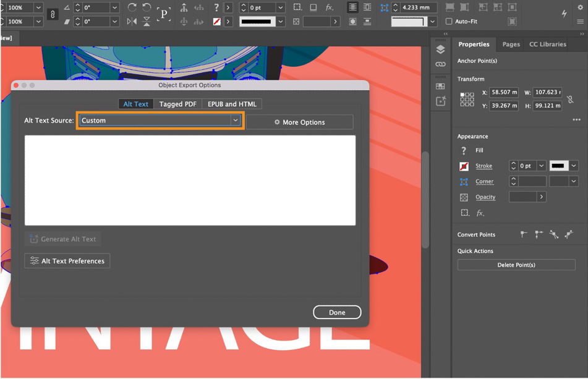588x379 pixels.
Task: Rotate 90° clockwise using toolbar icon
Action: tap(132, 7)
